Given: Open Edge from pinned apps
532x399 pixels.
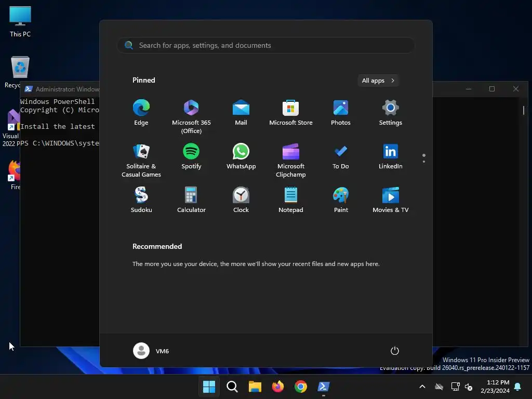Looking at the screenshot, I should [141, 113].
